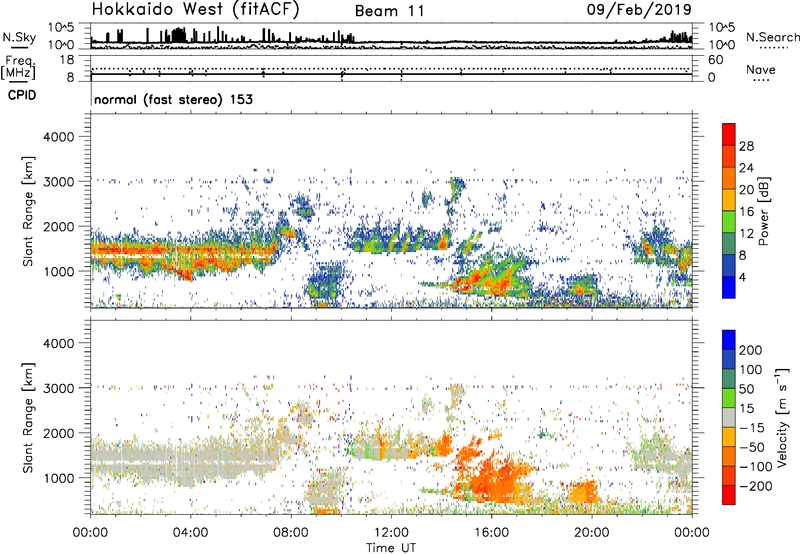Select the "CPID" row label
Screen dimensions: 800x554
[22, 95]
